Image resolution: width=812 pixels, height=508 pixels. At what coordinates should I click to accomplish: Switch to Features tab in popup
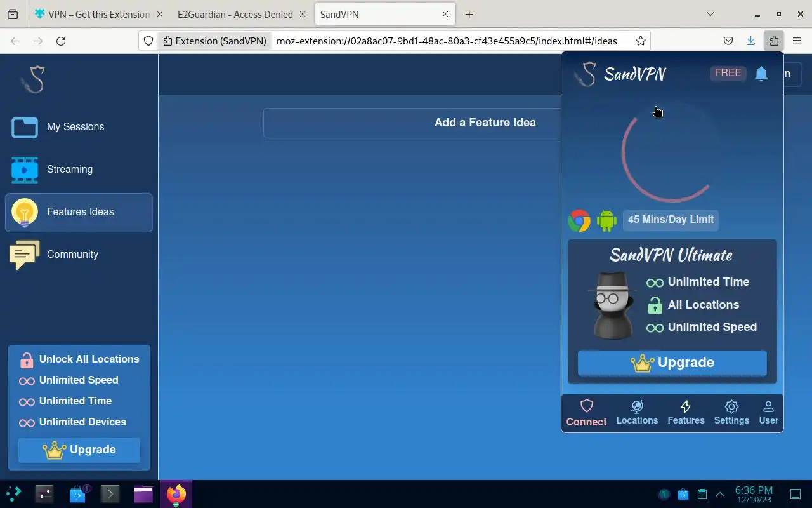[x=686, y=413]
